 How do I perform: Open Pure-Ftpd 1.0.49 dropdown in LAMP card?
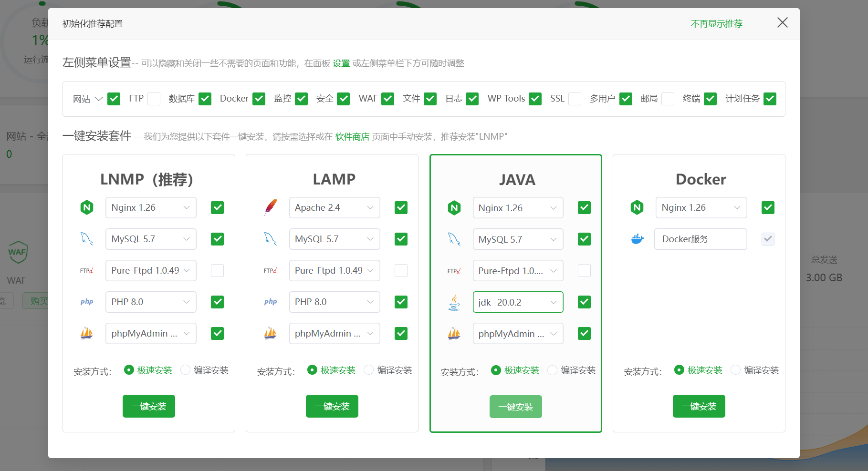(x=335, y=270)
